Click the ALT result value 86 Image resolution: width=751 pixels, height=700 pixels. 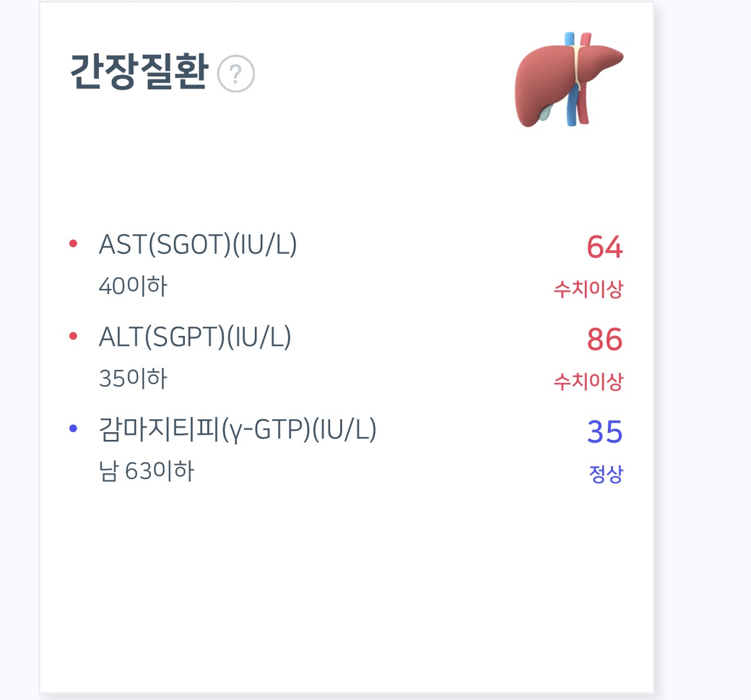click(604, 340)
